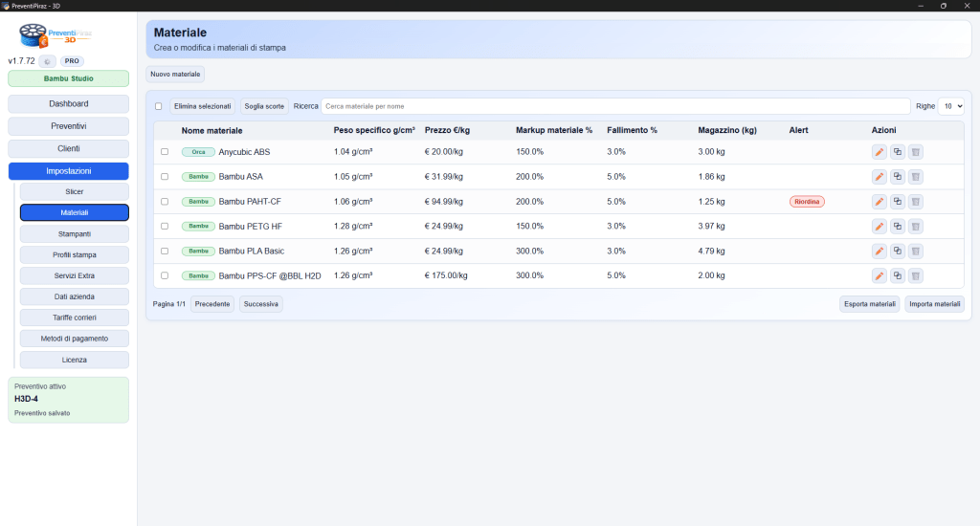
Task: Click the material search input field
Action: click(615, 106)
